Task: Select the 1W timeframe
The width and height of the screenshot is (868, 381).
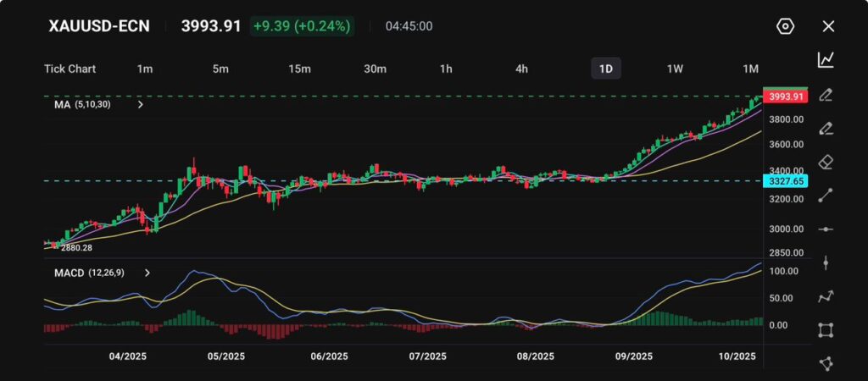Action: pyautogui.click(x=675, y=69)
